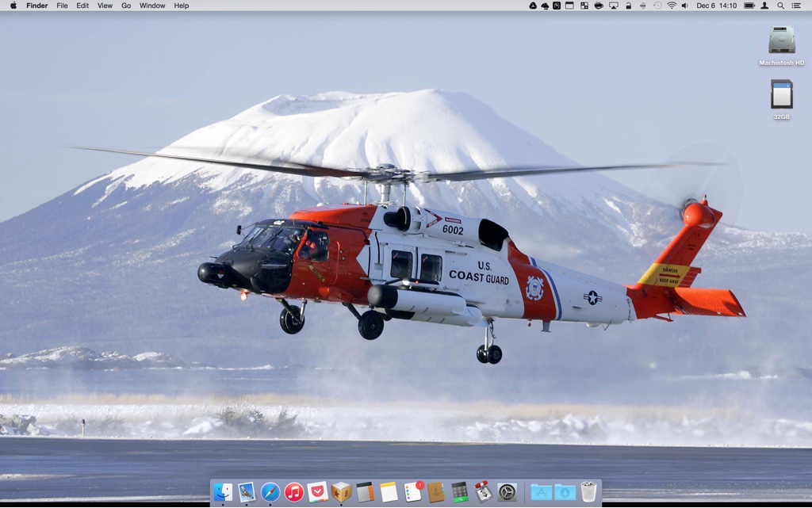
Task: Open the File menu
Action: (62, 6)
